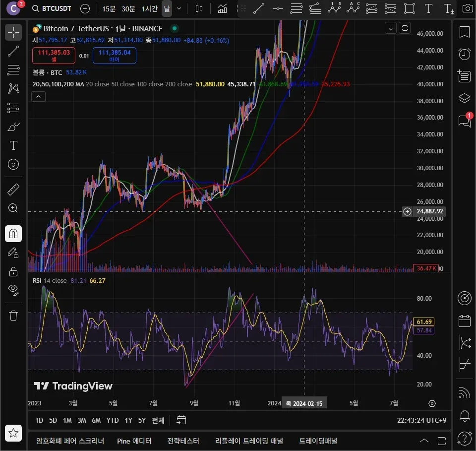Open favorites star toolbar button
The image size is (476, 451).
pyautogui.click(x=13, y=433)
